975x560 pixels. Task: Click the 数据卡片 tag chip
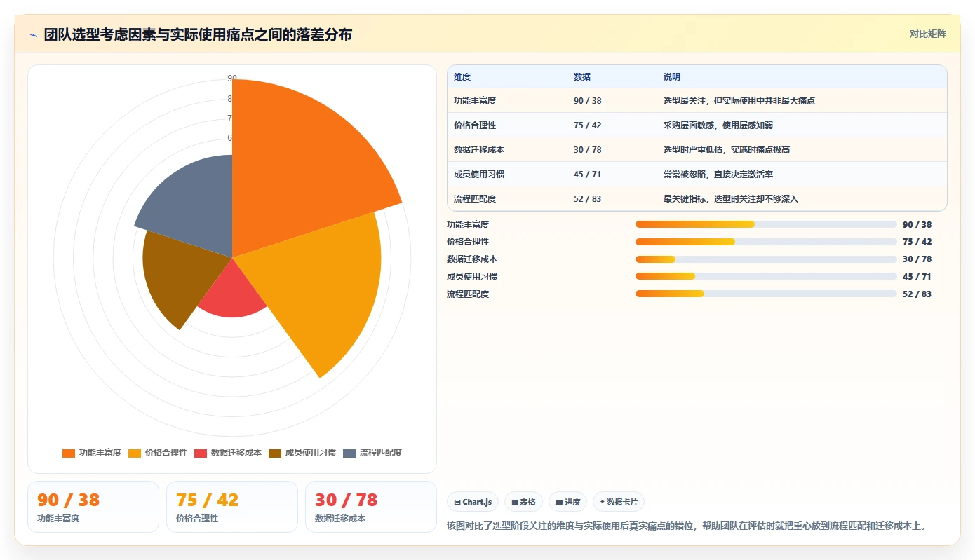(x=619, y=502)
